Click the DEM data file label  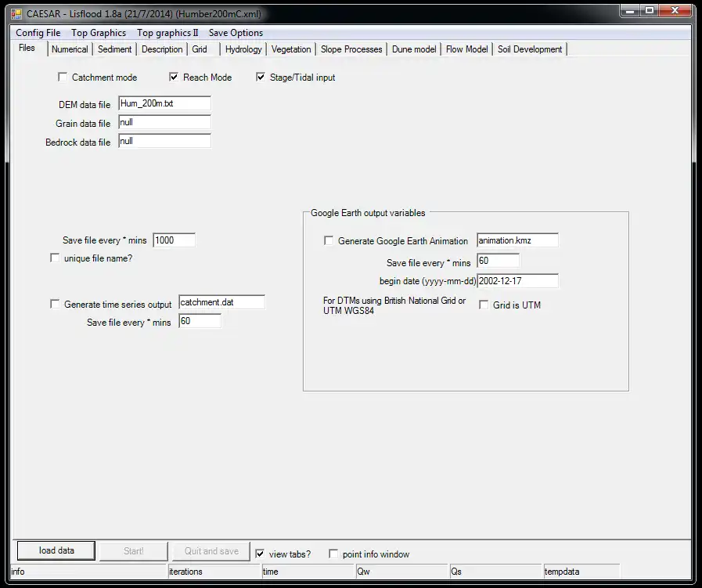tap(85, 104)
